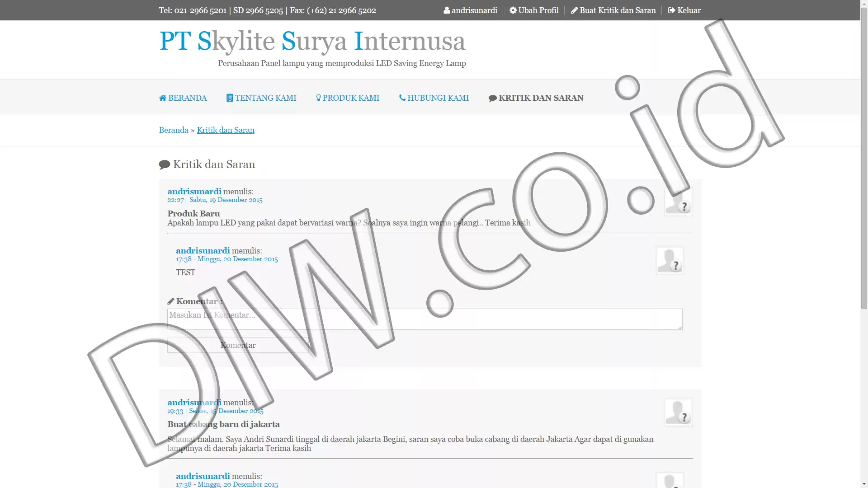Image resolution: width=868 pixels, height=488 pixels.
Task: Click the 'Buat cabang baru di jakarta' title
Action: (x=223, y=424)
